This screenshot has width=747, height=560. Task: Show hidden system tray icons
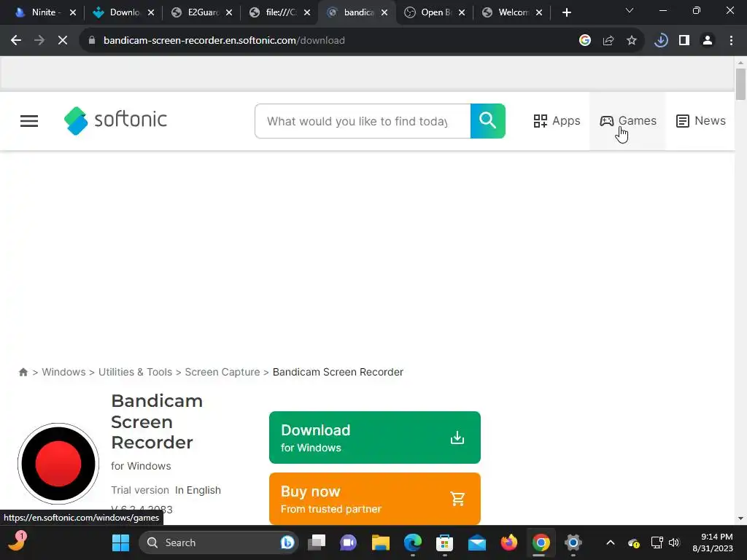pos(611,542)
